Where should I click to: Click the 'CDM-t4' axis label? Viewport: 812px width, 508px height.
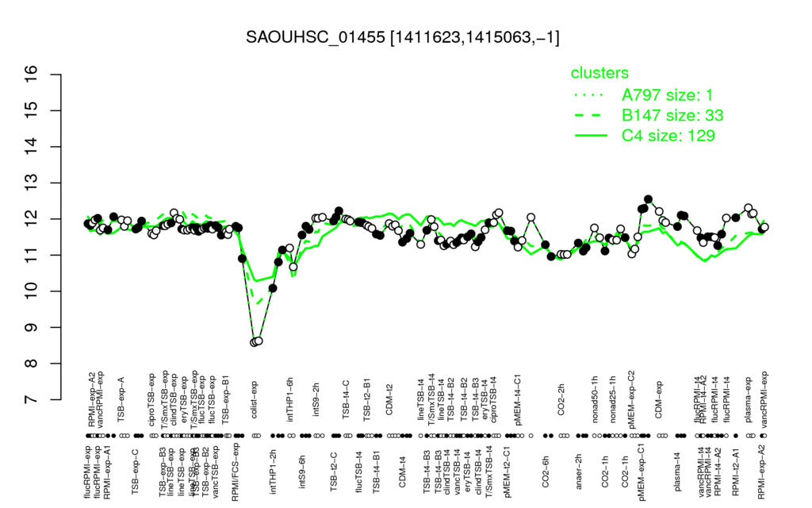[402, 471]
